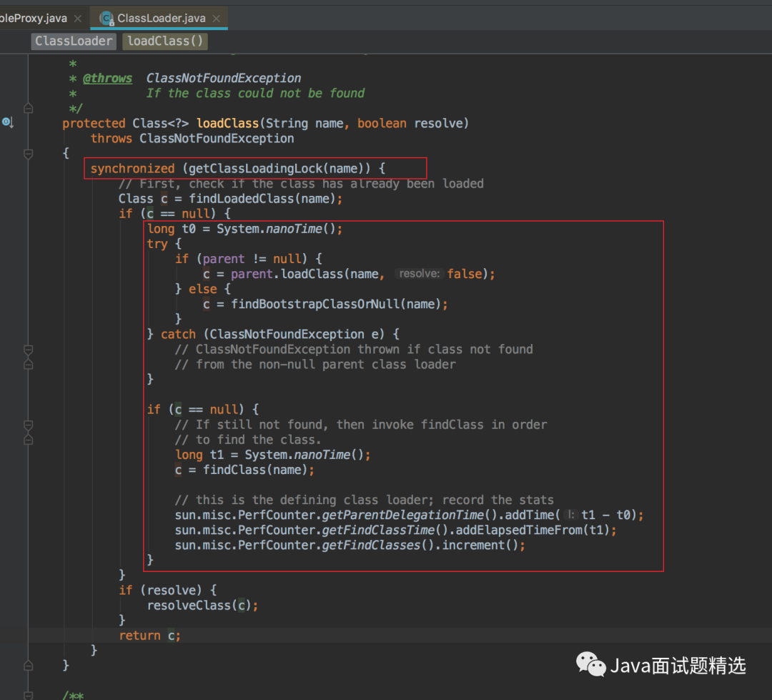
Task: Click 'increment()' method call
Action: [x=480, y=546]
